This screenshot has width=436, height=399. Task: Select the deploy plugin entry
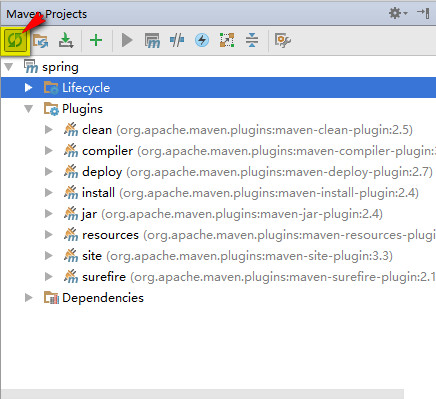[x=218, y=172]
